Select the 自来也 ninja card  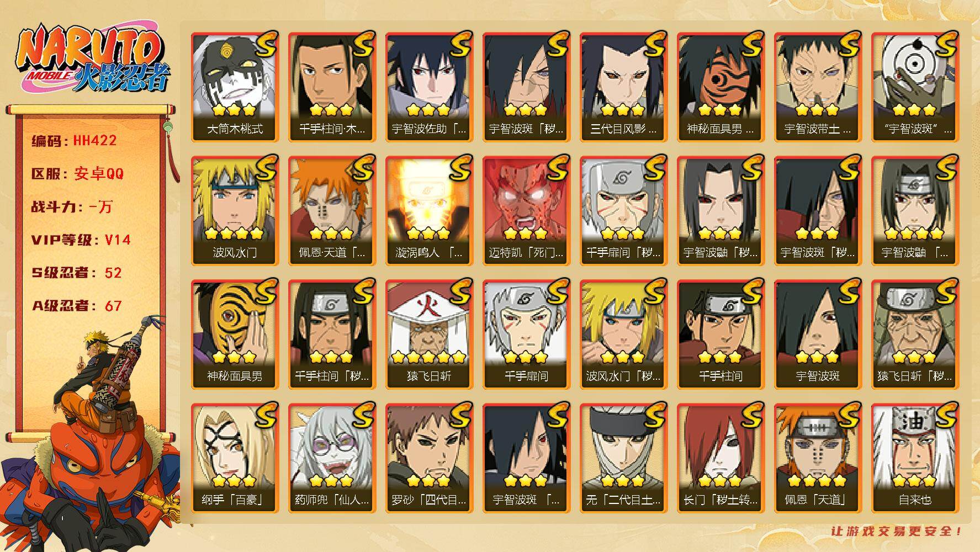click(915, 458)
